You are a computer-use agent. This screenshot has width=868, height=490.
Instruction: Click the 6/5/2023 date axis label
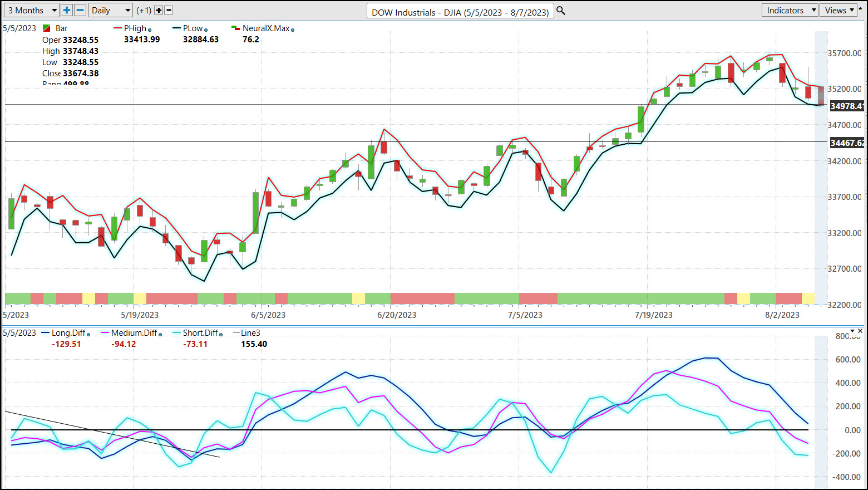click(268, 315)
